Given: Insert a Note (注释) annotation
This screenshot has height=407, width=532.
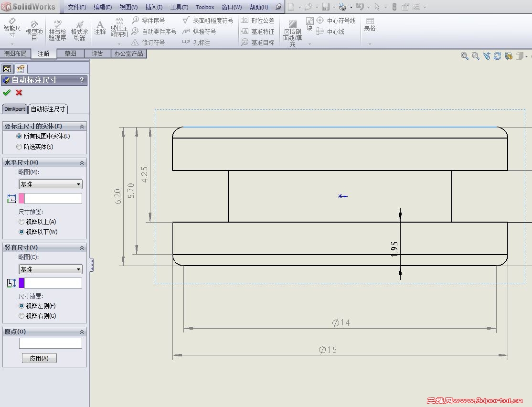Looking at the screenshot, I should (100, 28).
